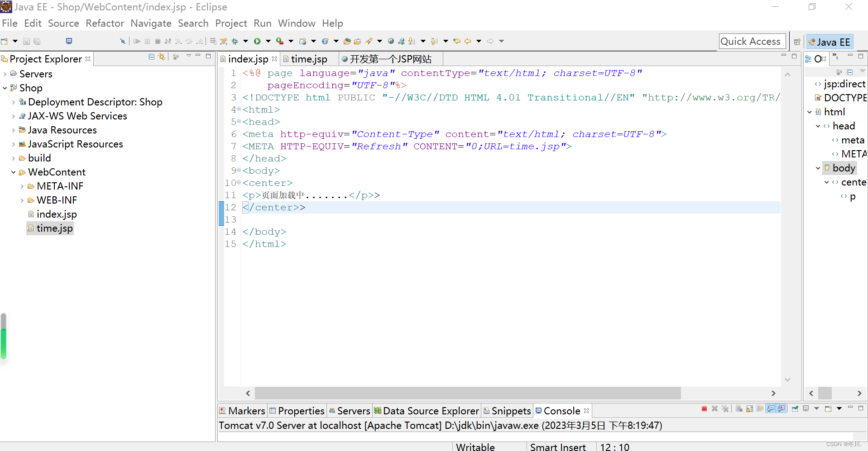Click the editor horizontal scrollbar thumb

(x=468, y=393)
